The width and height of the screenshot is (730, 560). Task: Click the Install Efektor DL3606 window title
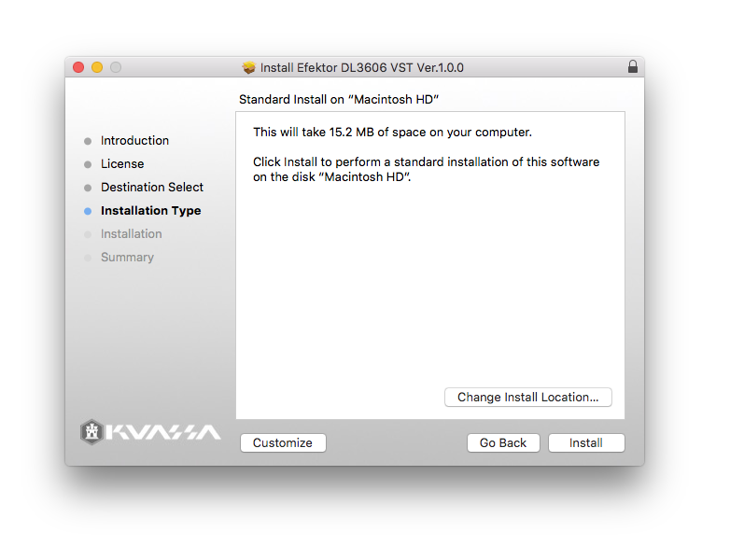coord(362,67)
